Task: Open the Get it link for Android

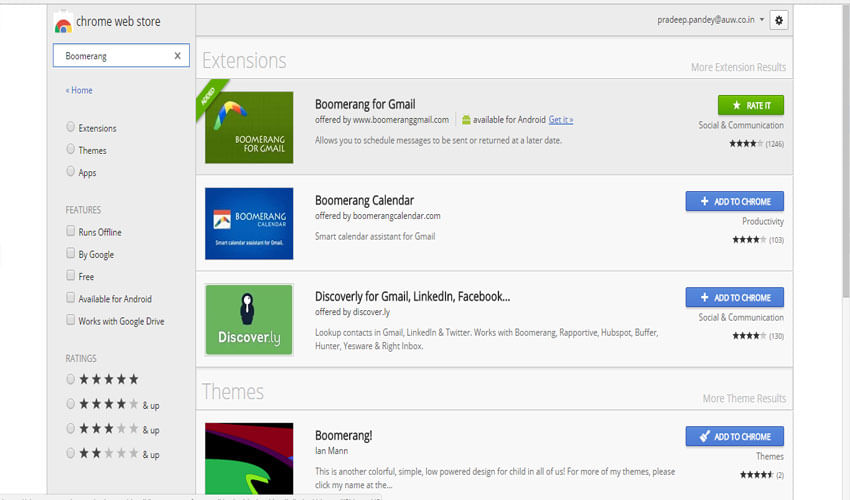Action: pyautogui.click(x=561, y=120)
